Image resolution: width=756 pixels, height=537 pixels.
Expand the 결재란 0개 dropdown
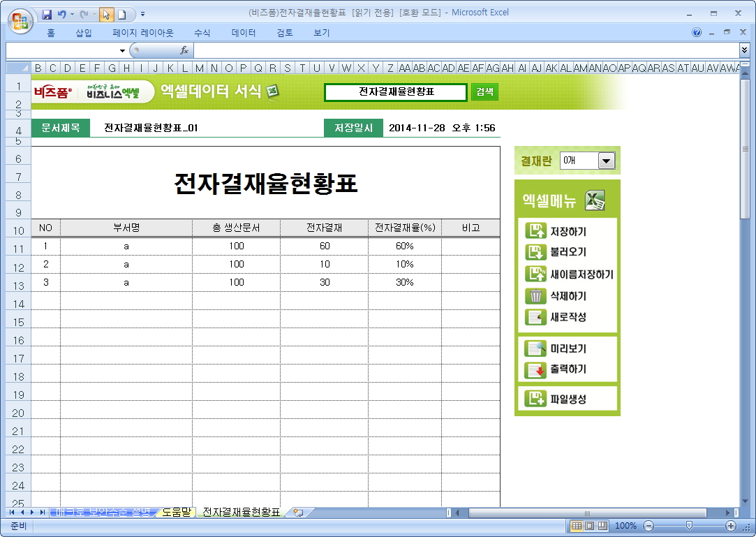click(x=606, y=161)
